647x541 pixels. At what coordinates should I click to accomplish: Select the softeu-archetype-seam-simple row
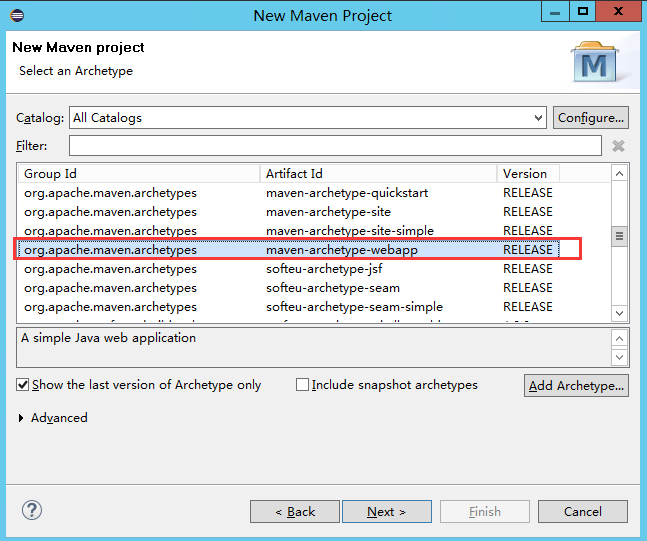point(289,307)
